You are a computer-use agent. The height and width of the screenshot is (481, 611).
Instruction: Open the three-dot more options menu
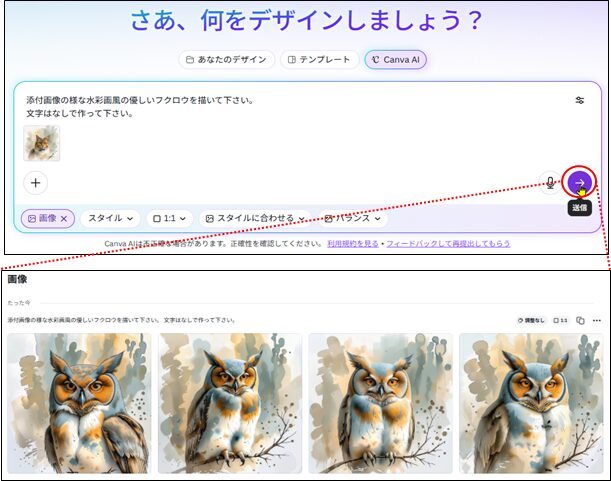(597, 320)
